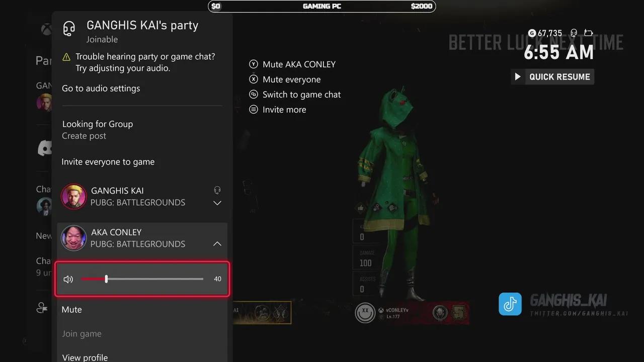Screen dimensions: 644x362
Task: Select Mute under AKA CONLEY
Action: 71,310
